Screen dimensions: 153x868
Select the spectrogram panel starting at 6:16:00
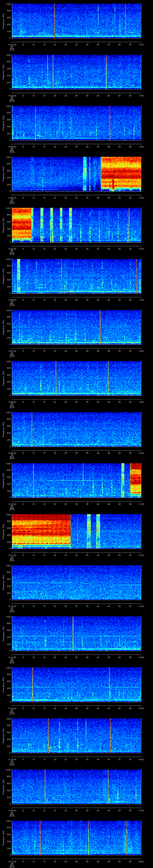tap(77, 786)
